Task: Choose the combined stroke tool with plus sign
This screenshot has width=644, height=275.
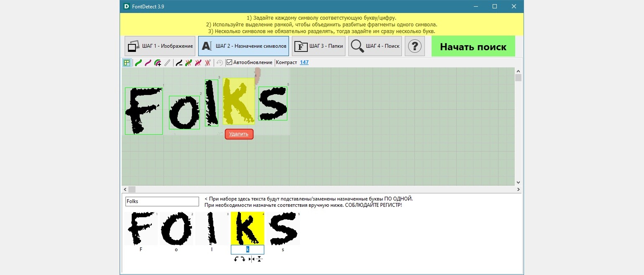Action: point(158,63)
